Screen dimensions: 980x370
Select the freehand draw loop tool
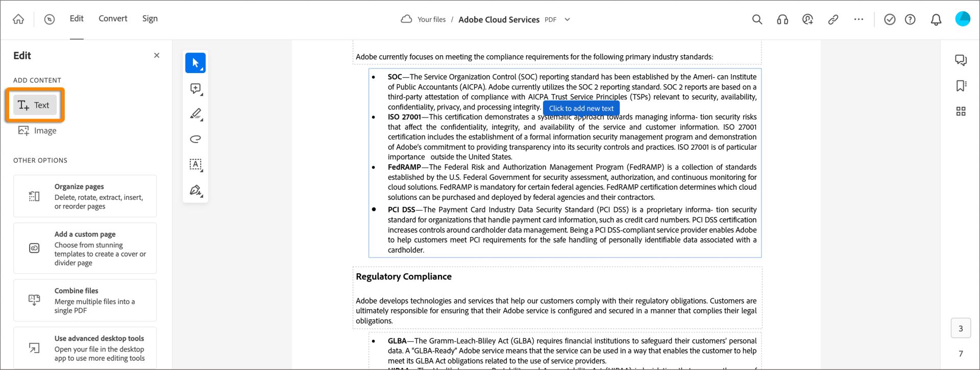point(195,139)
